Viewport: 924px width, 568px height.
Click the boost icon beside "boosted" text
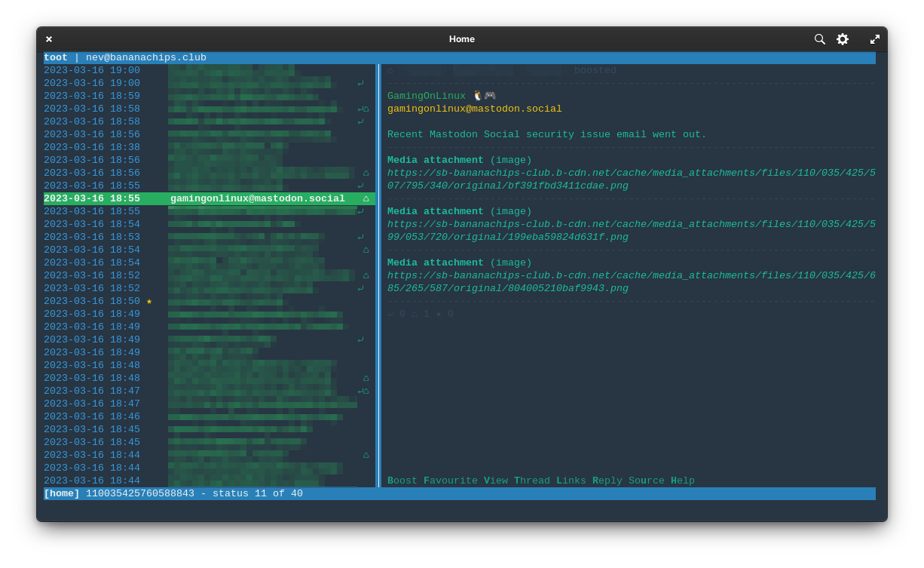pos(390,71)
